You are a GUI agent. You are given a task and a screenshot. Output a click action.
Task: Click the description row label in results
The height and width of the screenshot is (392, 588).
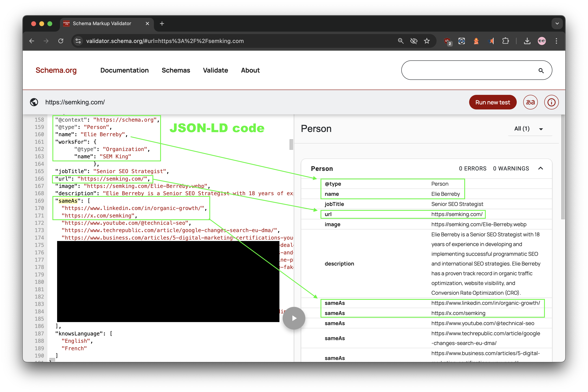339,264
